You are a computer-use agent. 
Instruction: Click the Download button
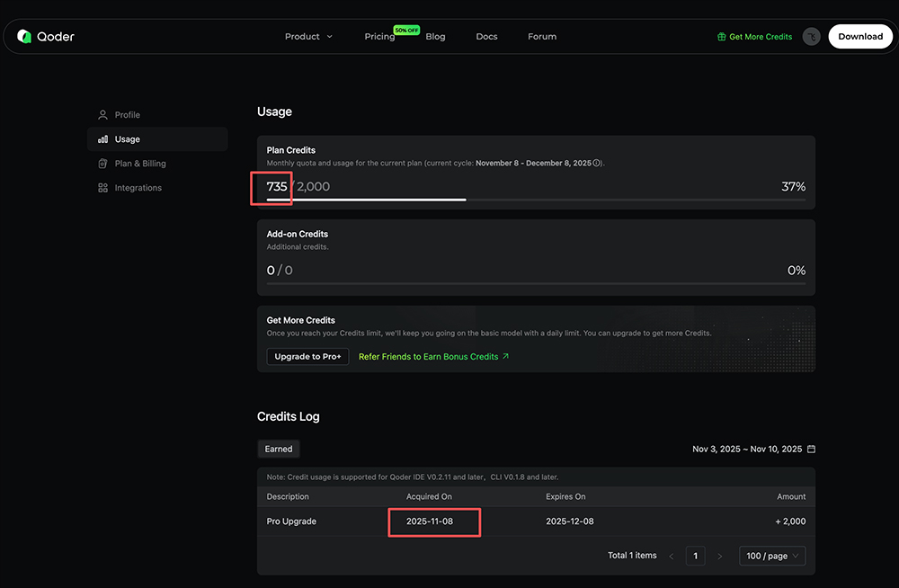tap(859, 37)
